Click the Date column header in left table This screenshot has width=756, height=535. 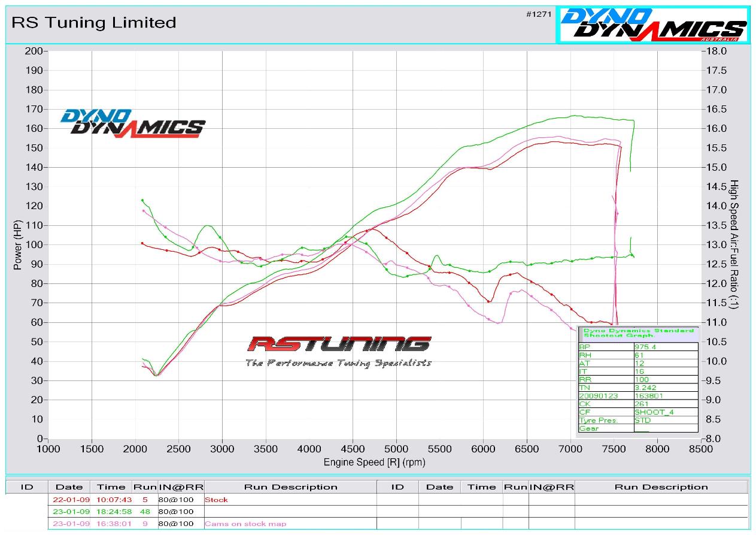69,486
